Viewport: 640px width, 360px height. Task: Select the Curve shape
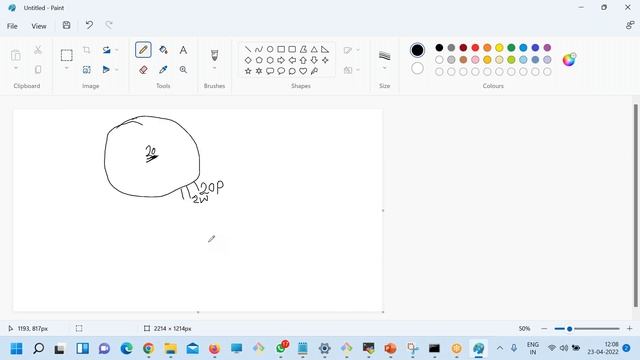coord(259,49)
